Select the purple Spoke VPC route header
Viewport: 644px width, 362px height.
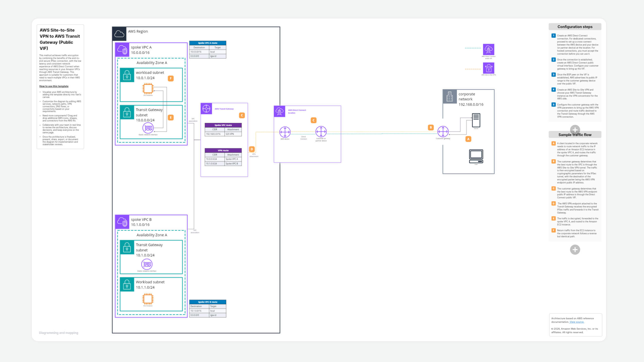[223, 125]
